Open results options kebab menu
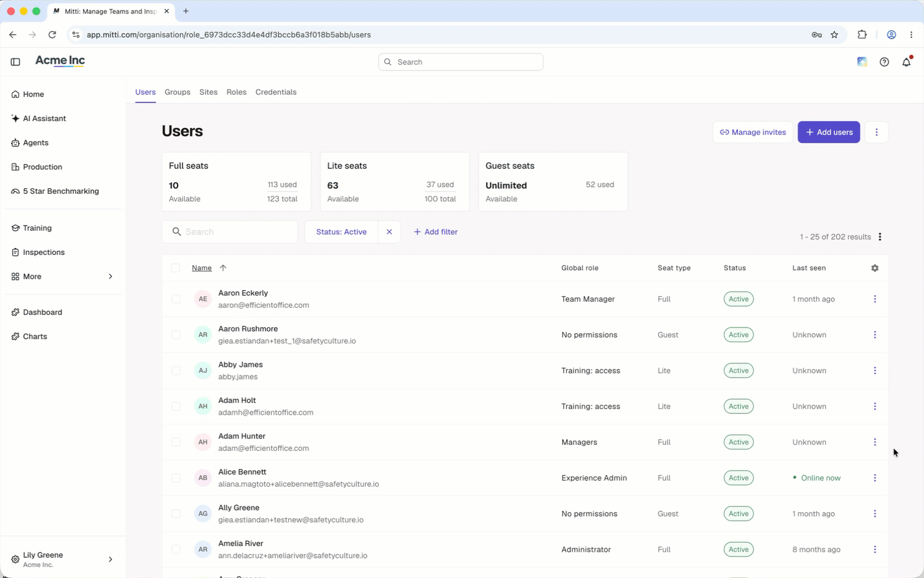Screen dimensions: 924x578 coord(880,237)
